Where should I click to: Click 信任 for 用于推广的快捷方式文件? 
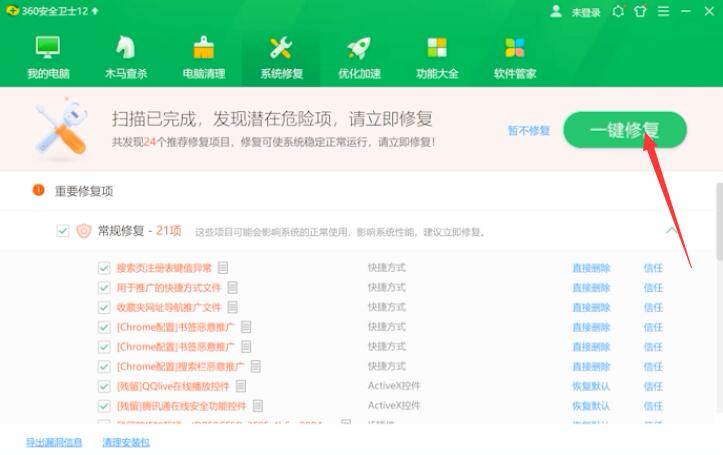653,288
